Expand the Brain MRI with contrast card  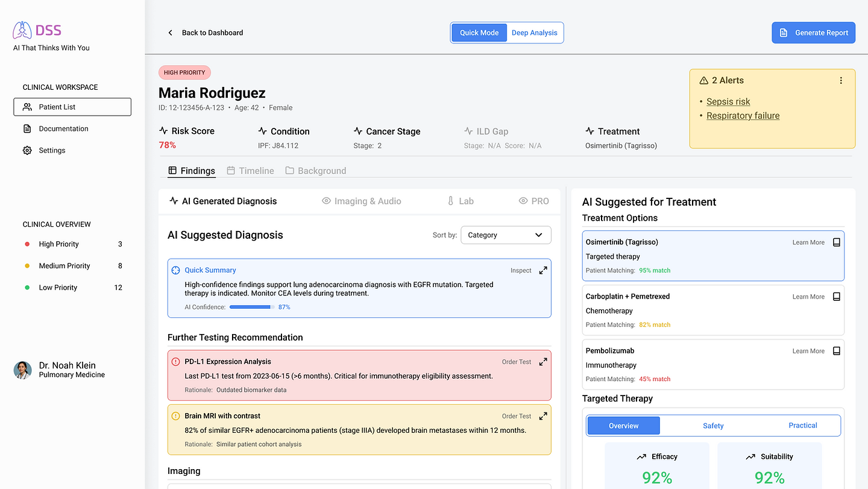[543, 416]
